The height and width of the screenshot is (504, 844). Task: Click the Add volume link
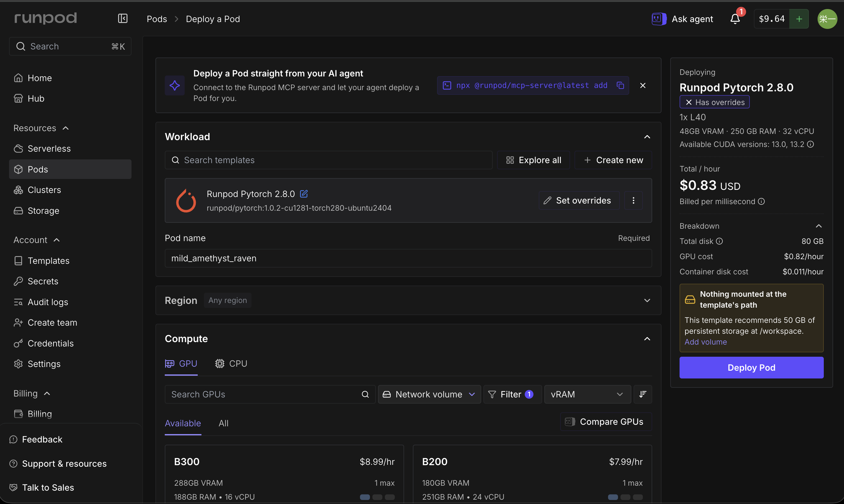705,342
